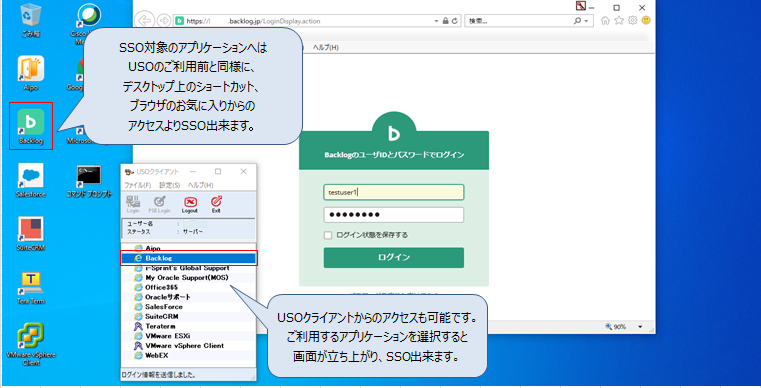This screenshot has height=388, width=761.
Task: Click the lock security icon in address bar
Action: tap(446, 21)
